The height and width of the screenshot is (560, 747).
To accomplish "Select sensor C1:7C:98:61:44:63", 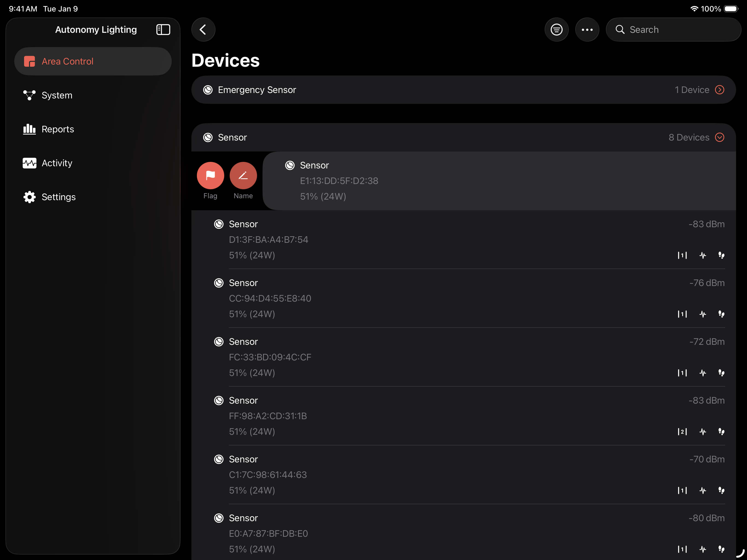I will (x=464, y=474).
